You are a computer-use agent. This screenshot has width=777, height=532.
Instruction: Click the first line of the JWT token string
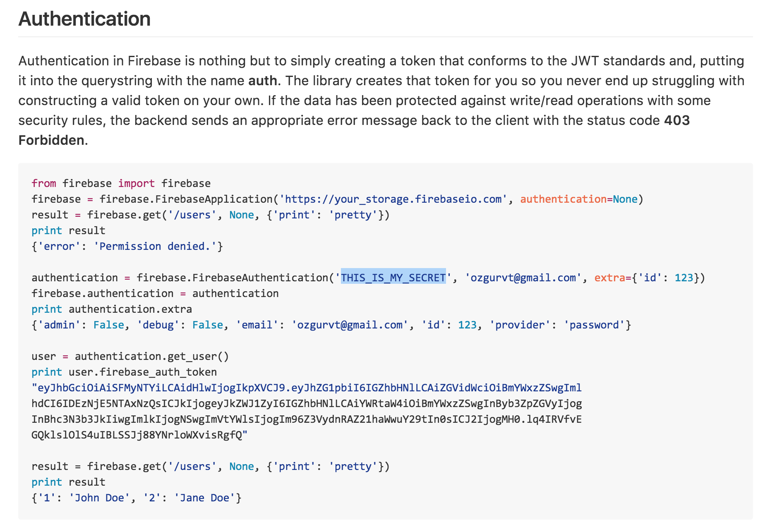[307, 388]
